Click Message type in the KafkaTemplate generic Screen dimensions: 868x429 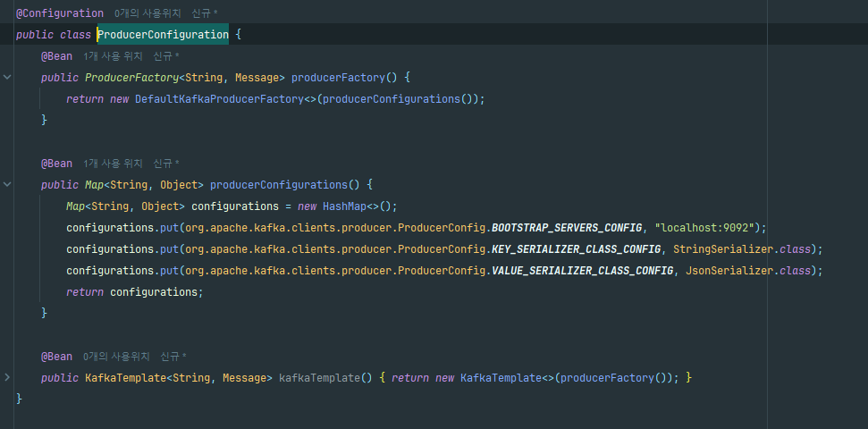pyautogui.click(x=244, y=377)
